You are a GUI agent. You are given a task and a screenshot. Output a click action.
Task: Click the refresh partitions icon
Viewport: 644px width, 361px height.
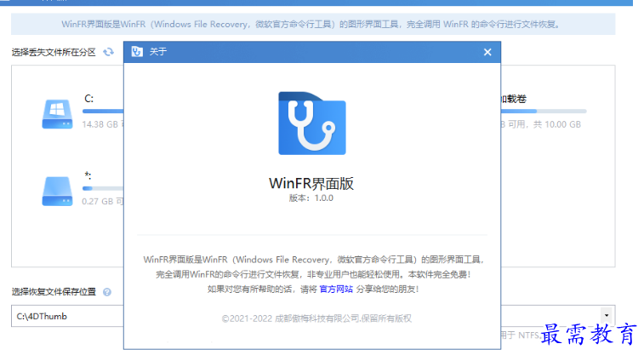pyautogui.click(x=108, y=52)
